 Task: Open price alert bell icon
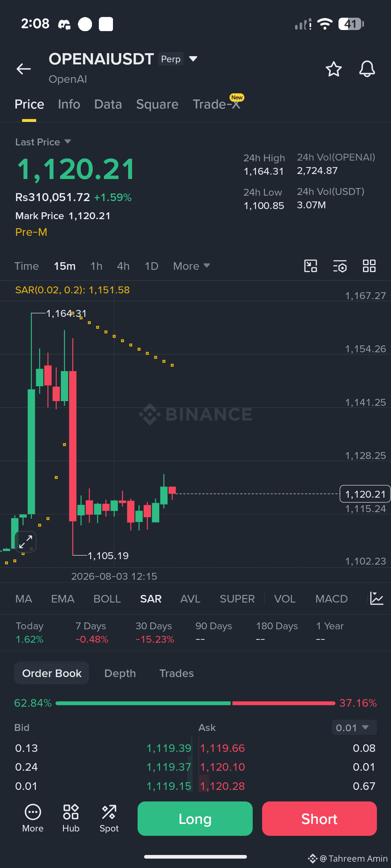tap(367, 69)
